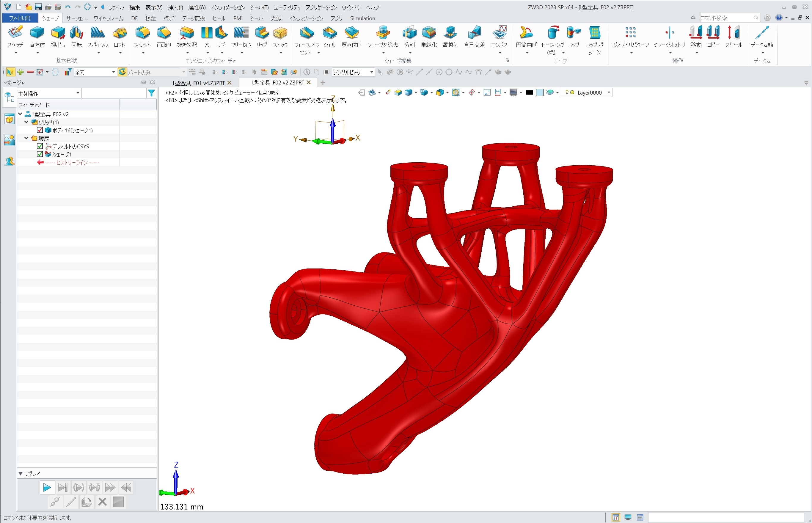Open the シングルピック pick mode dropdown
Viewport: 812px width, 523px height.
[372, 72]
